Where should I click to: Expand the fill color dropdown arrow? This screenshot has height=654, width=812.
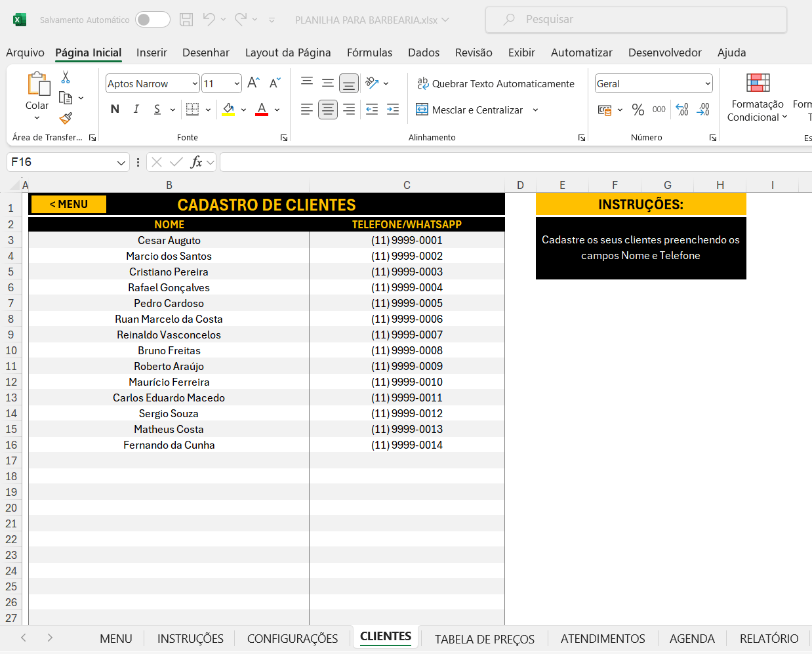(x=243, y=110)
